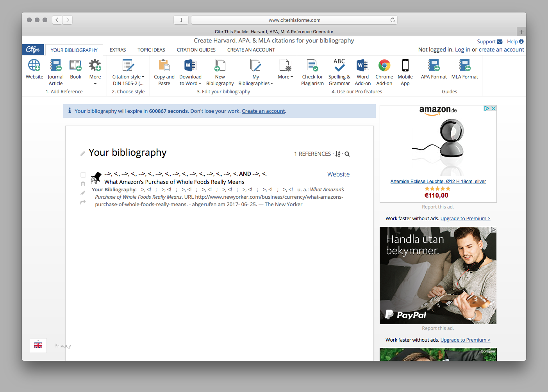Open the Citation style selector
Screen dimensions: 548x392
[x=128, y=72]
